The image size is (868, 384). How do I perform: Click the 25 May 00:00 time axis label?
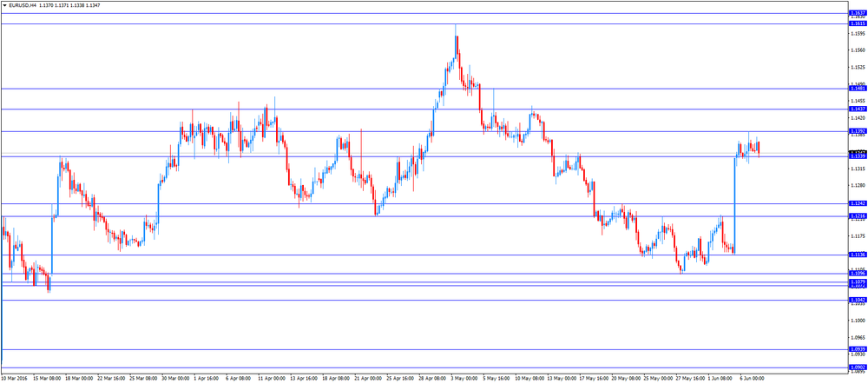657,380
